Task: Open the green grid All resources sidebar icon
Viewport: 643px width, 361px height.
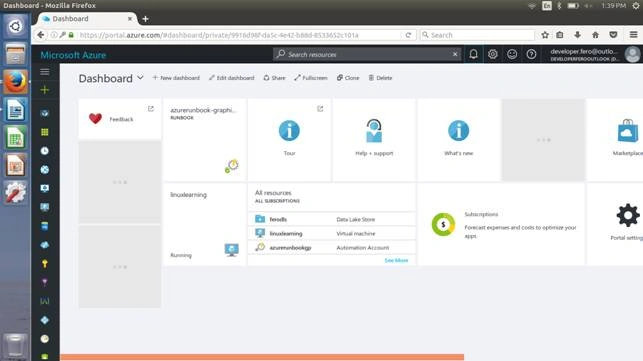Action: point(45,132)
